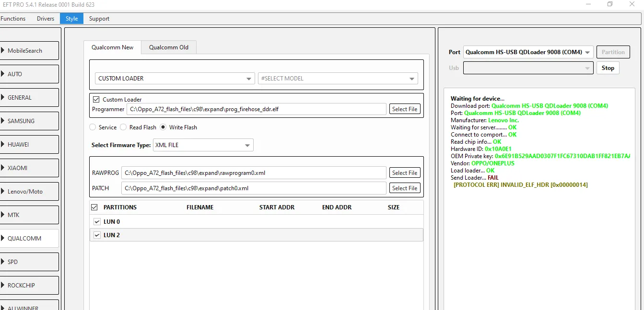The width and height of the screenshot is (644, 310).
Task: Open the Select Firmware Type dropdown
Action: pyautogui.click(x=203, y=145)
